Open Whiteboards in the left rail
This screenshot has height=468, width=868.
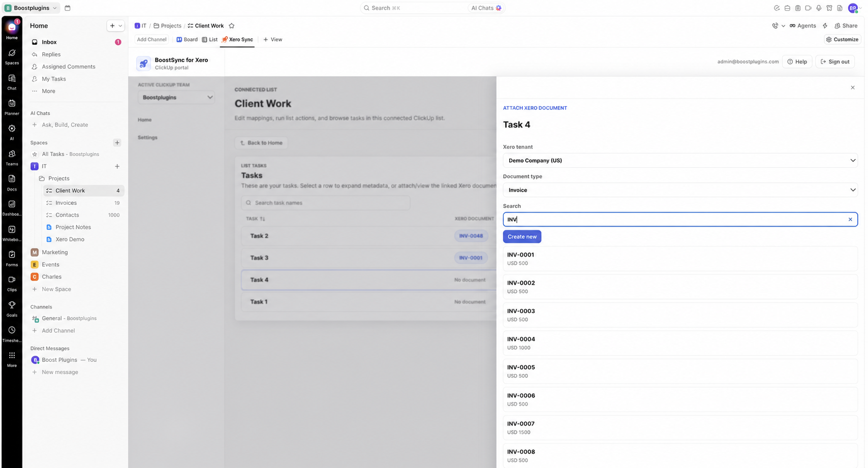[x=12, y=233]
